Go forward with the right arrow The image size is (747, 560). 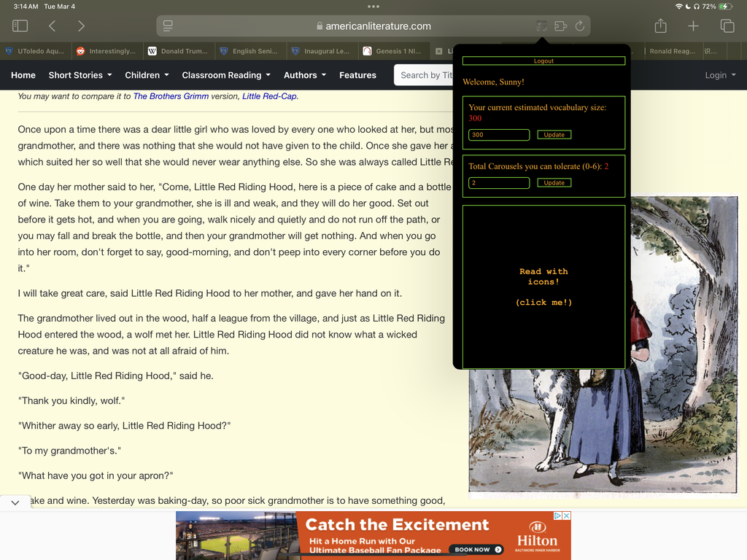(x=81, y=26)
